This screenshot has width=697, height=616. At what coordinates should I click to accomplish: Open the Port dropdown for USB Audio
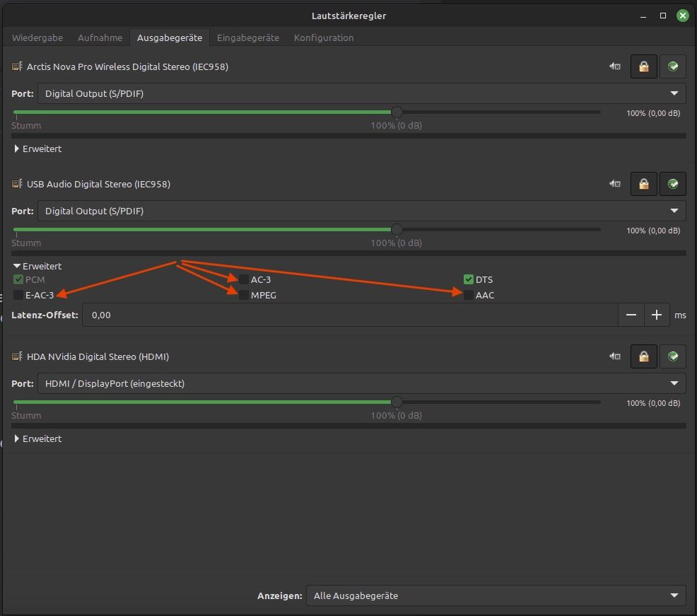click(361, 211)
